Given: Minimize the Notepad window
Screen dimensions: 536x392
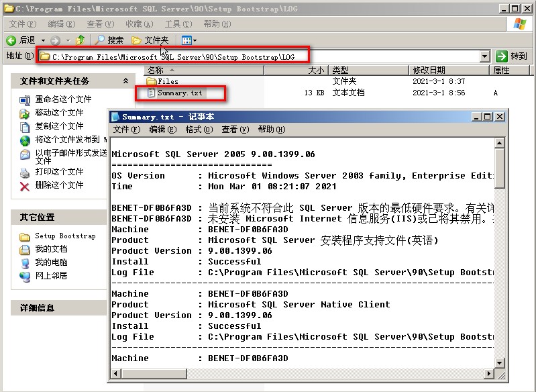Looking at the screenshot, I should click(477, 117).
